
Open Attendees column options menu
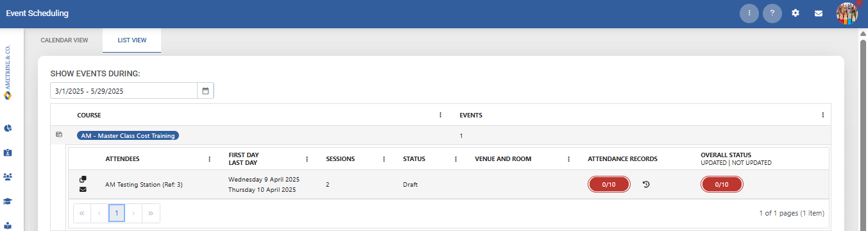209,158
